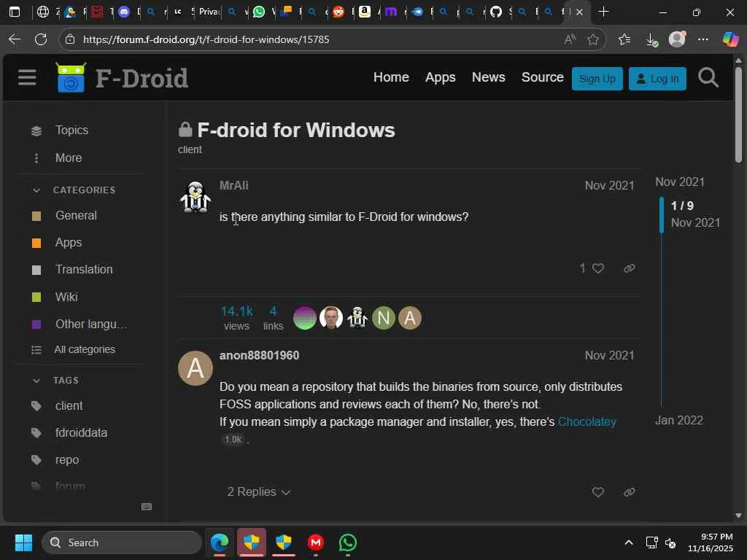Open WhatsApp from the taskbar
Viewport: 747px width, 560px height.
pyautogui.click(x=347, y=542)
